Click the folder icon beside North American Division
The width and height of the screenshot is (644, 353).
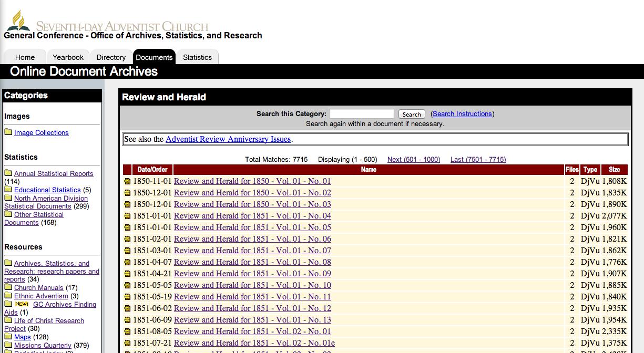(x=8, y=198)
